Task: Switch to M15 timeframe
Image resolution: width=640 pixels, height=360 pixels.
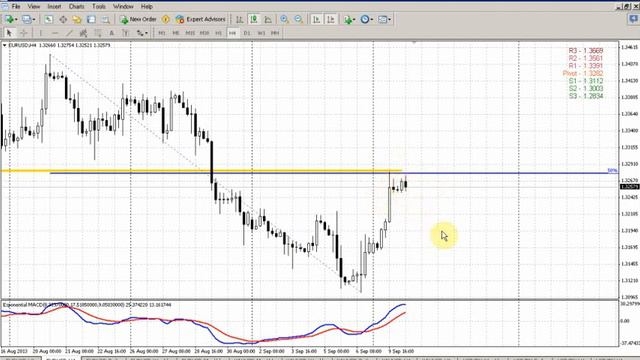Action: coord(190,33)
